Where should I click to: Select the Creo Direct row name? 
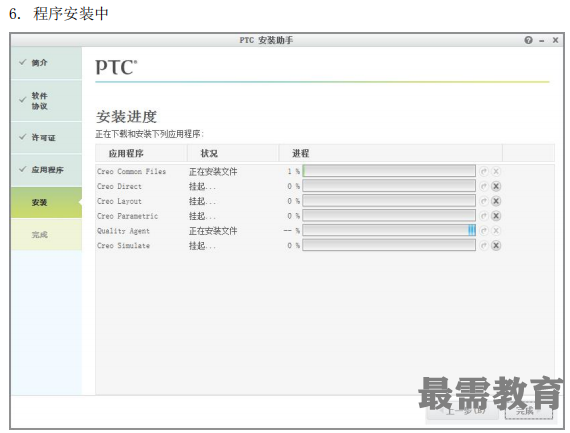[x=119, y=186]
